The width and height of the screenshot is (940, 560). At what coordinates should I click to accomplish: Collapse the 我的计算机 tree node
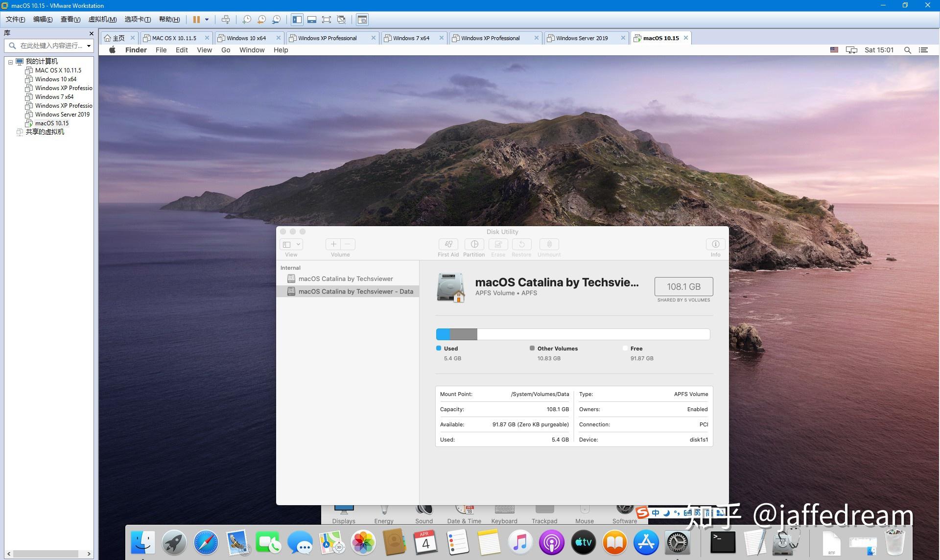[10, 62]
